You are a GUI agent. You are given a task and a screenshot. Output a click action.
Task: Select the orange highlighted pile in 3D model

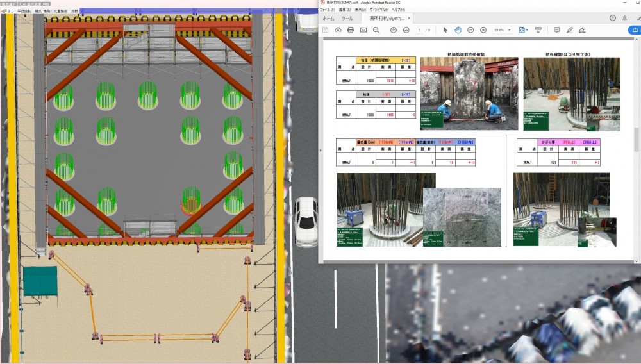click(x=191, y=201)
